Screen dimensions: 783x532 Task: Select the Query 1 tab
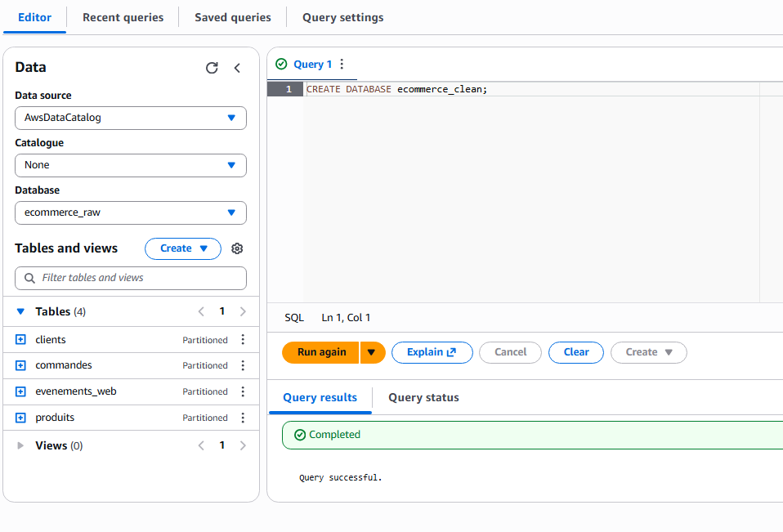point(312,64)
